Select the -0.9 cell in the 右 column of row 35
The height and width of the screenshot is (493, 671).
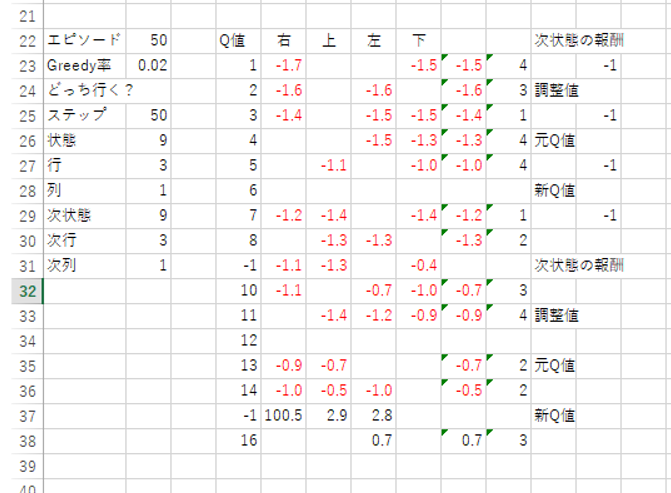(x=283, y=366)
